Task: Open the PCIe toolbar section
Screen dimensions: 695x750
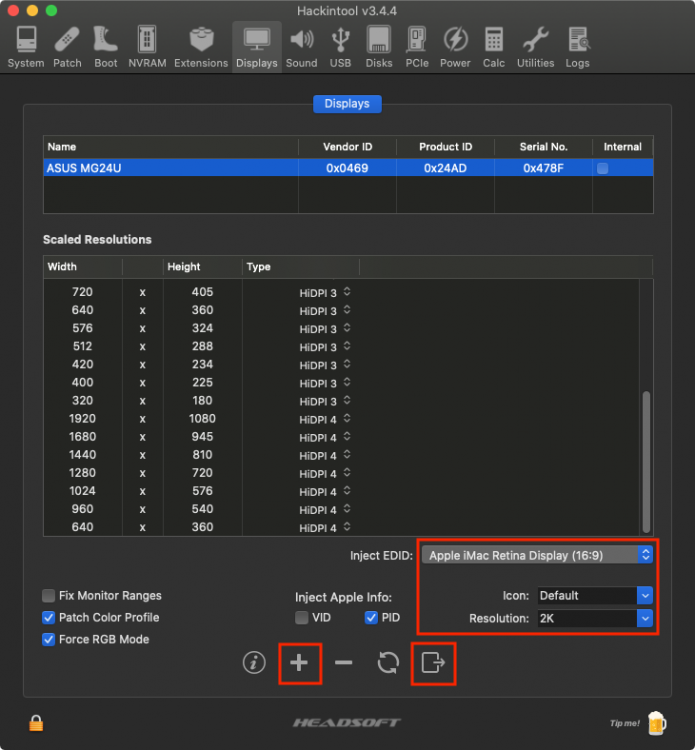Action: (x=417, y=47)
